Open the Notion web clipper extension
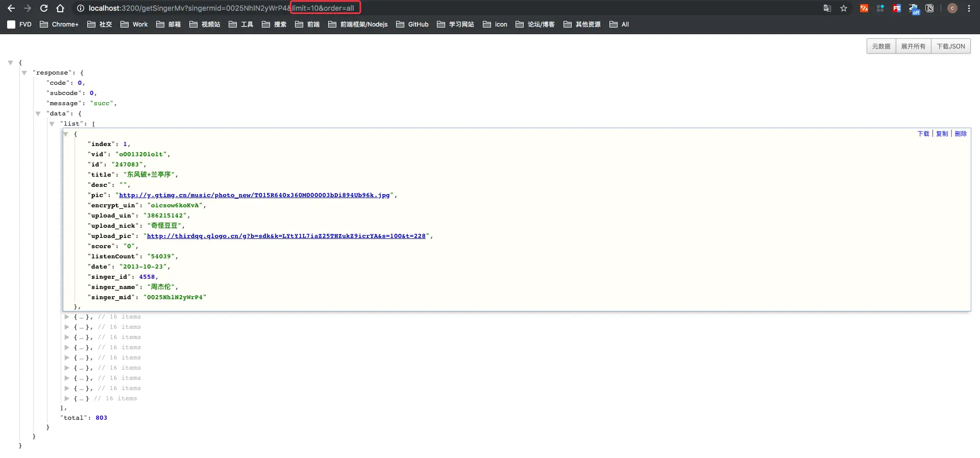Image resolution: width=980 pixels, height=458 pixels. [929, 8]
